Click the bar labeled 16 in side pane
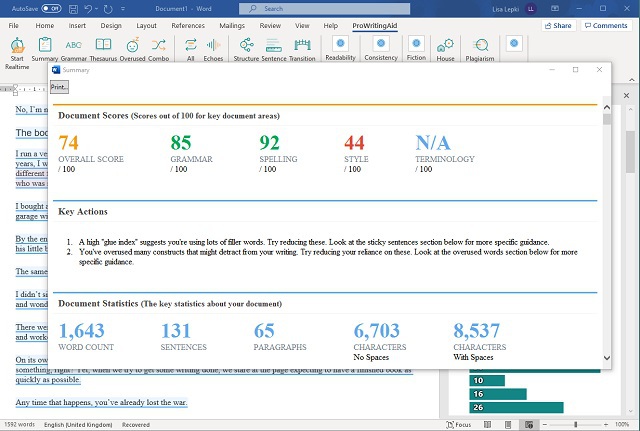 click(x=498, y=394)
